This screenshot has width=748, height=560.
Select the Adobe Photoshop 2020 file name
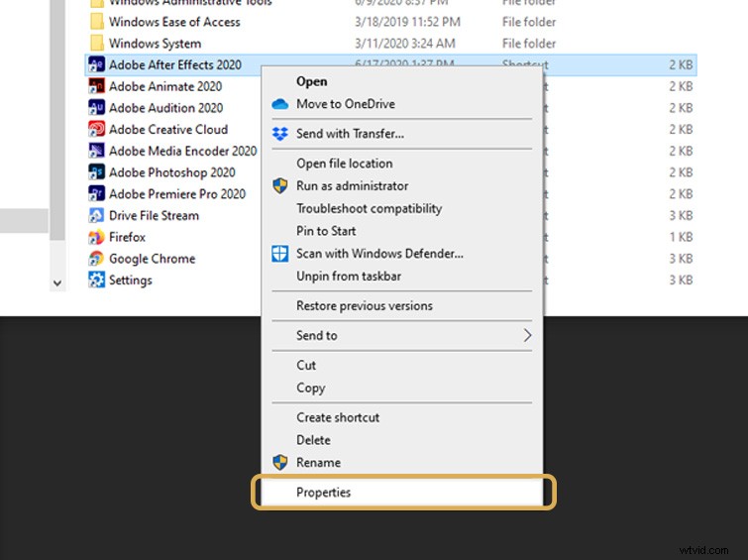172,172
